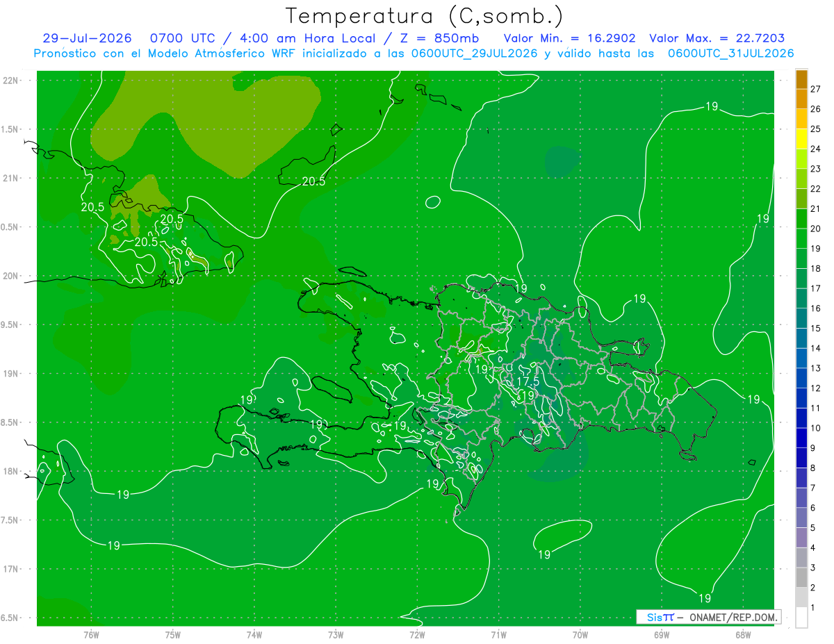This screenshot has width=834, height=644.
Task: Click the '72W' longitude axis label
Action: click(x=417, y=634)
